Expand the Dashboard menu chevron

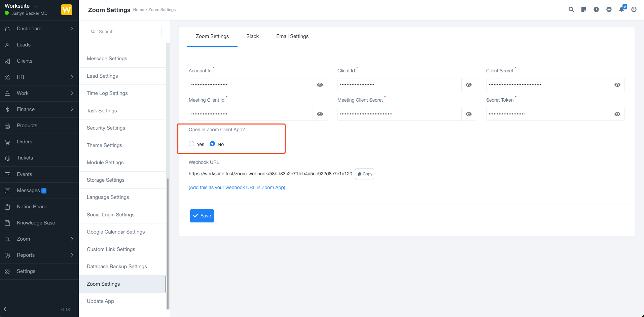[72, 29]
